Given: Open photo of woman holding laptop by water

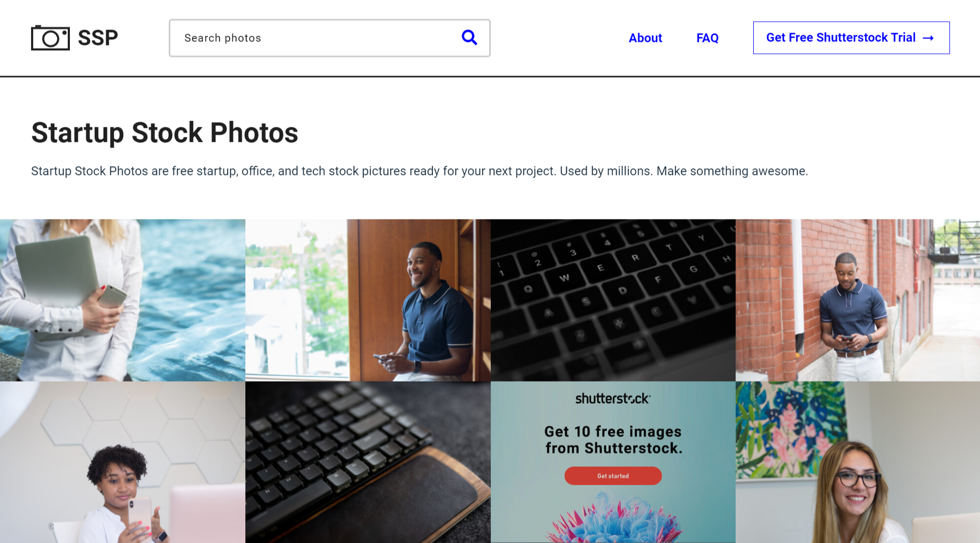Looking at the screenshot, I should (122, 300).
